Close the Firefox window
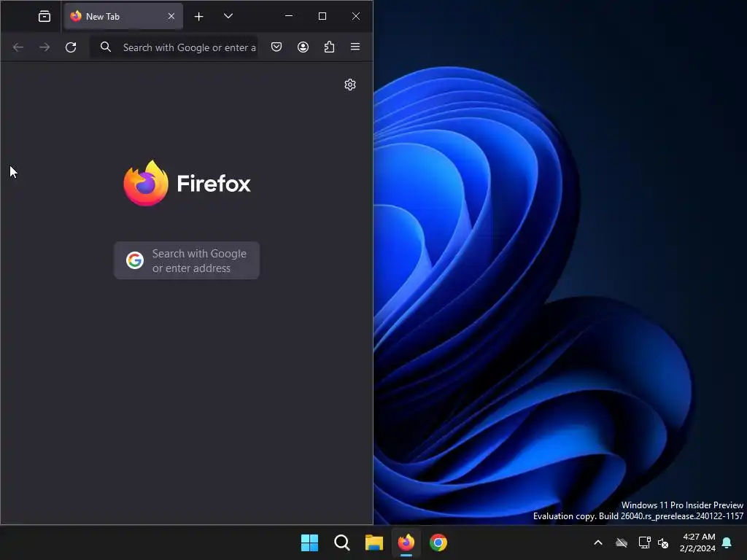 (x=356, y=16)
